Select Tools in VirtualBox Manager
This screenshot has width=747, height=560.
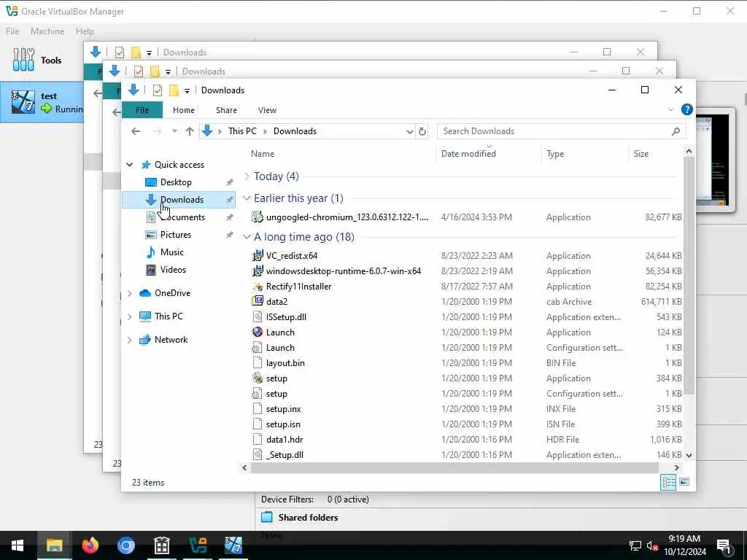38,61
